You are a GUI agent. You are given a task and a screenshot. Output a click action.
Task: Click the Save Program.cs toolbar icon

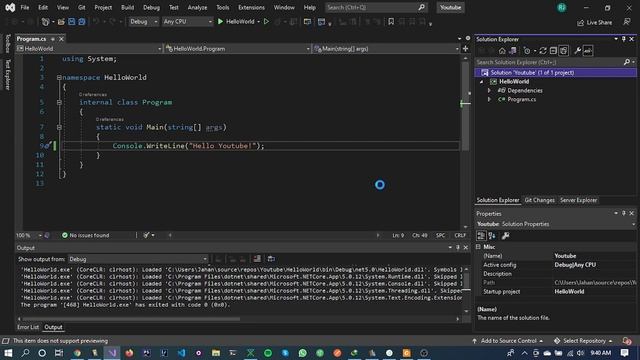pyautogui.click(x=71, y=22)
